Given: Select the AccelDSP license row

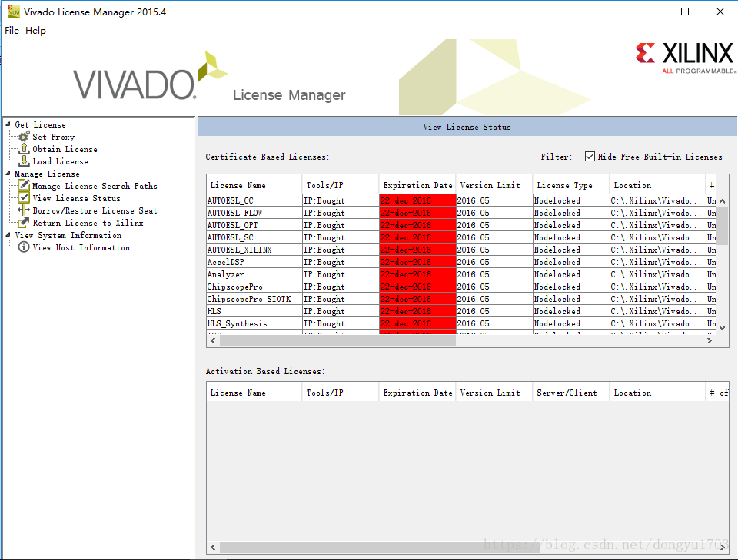Looking at the screenshot, I should 462,262.
